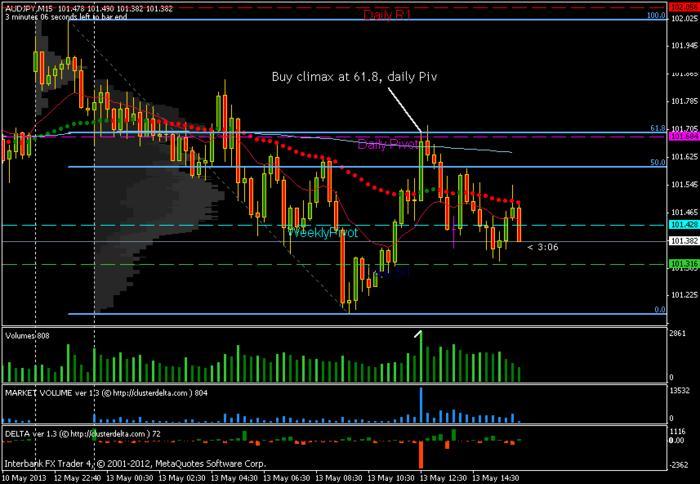Click the green 101.316 price tag
Image resolution: width=700 pixels, height=484 pixels.
683,264
